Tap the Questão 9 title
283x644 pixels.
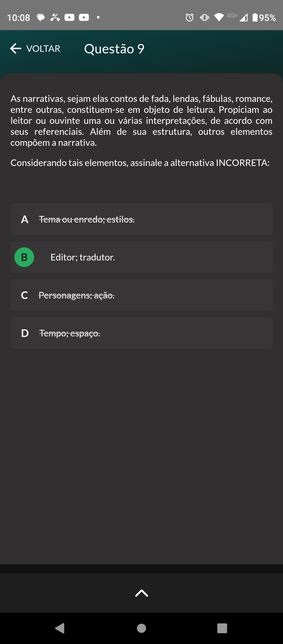(114, 49)
